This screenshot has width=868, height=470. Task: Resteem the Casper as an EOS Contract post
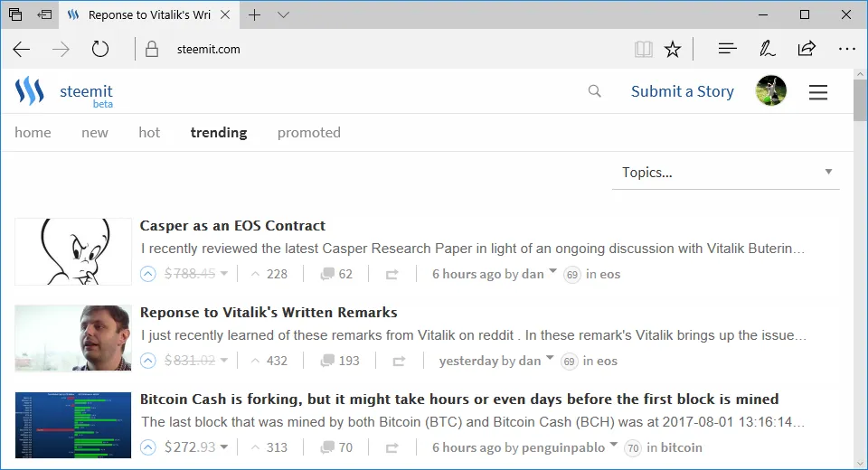[x=392, y=274]
